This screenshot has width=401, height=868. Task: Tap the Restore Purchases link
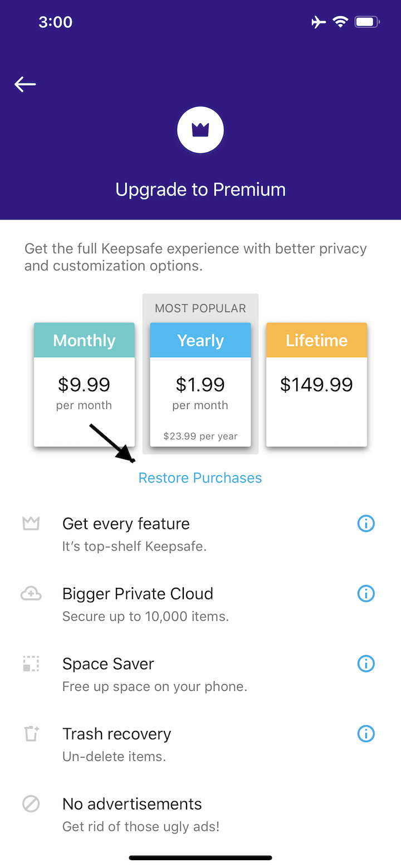click(x=200, y=478)
